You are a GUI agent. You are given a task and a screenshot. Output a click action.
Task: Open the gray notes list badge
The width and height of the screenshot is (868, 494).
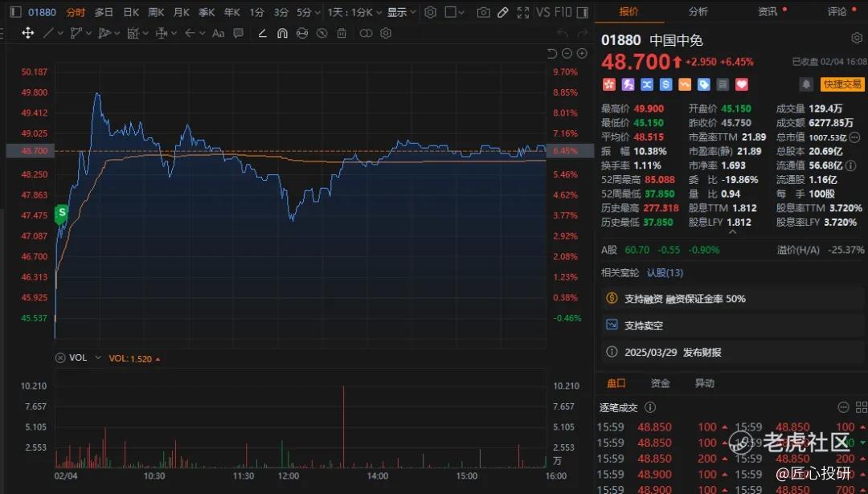pyautogui.click(x=723, y=84)
